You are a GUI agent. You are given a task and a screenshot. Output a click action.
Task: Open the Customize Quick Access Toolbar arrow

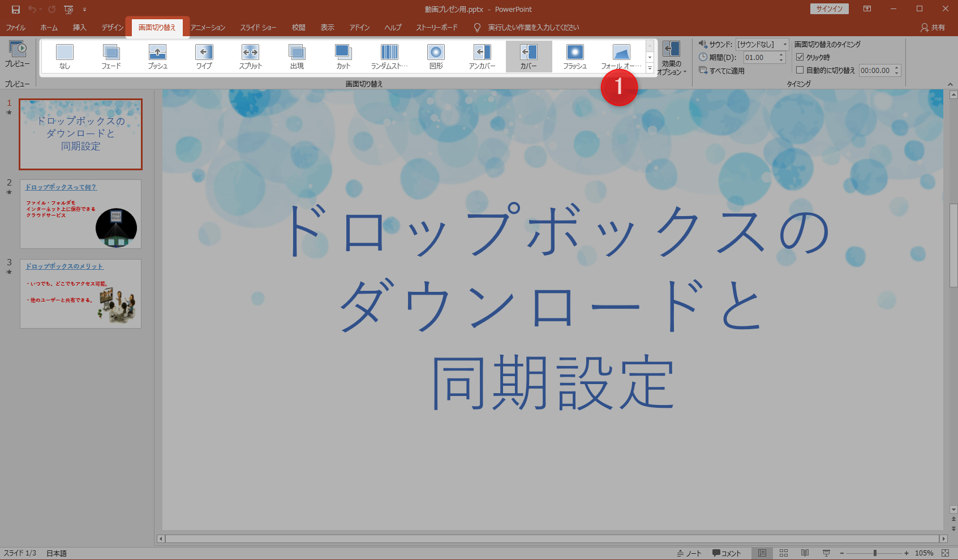tap(84, 10)
